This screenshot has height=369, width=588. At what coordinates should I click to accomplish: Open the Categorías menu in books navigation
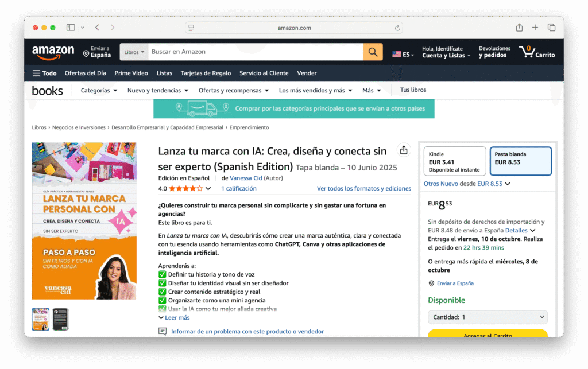(x=98, y=90)
